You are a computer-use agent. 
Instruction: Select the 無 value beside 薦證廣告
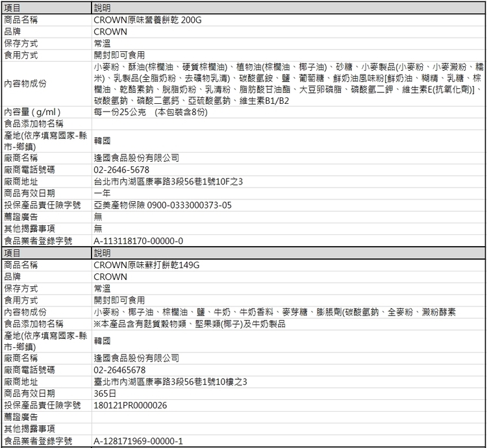point(98,216)
